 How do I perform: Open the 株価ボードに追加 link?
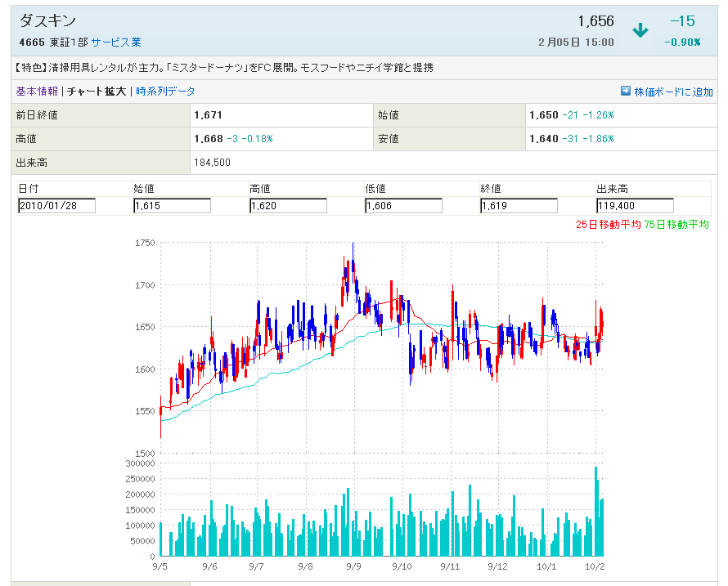pyautogui.click(x=673, y=92)
